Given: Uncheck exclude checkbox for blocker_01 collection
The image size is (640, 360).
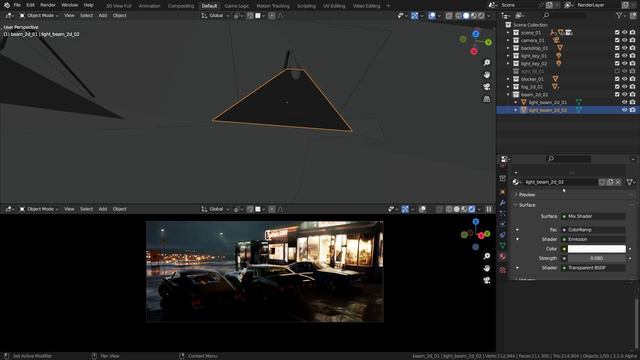Looking at the screenshot, I should click(x=617, y=79).
